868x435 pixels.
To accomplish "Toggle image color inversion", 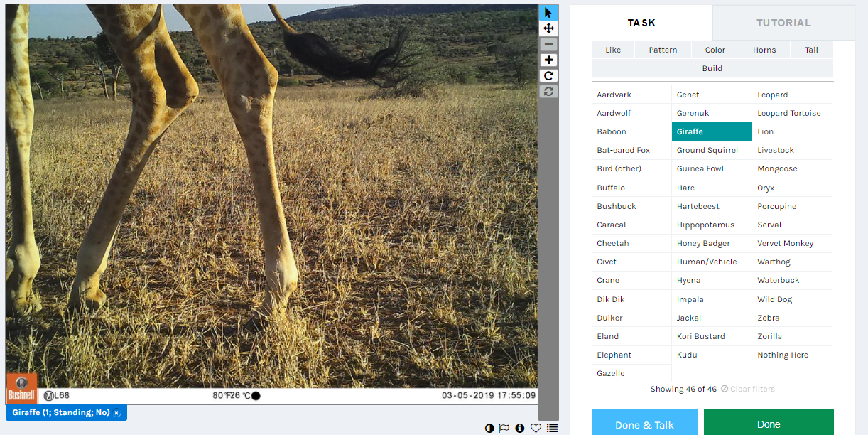I will (x=489, y=428).
